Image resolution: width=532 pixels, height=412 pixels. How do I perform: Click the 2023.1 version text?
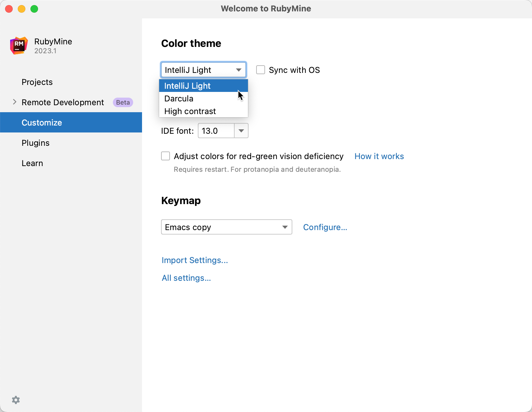click(45, 51)
